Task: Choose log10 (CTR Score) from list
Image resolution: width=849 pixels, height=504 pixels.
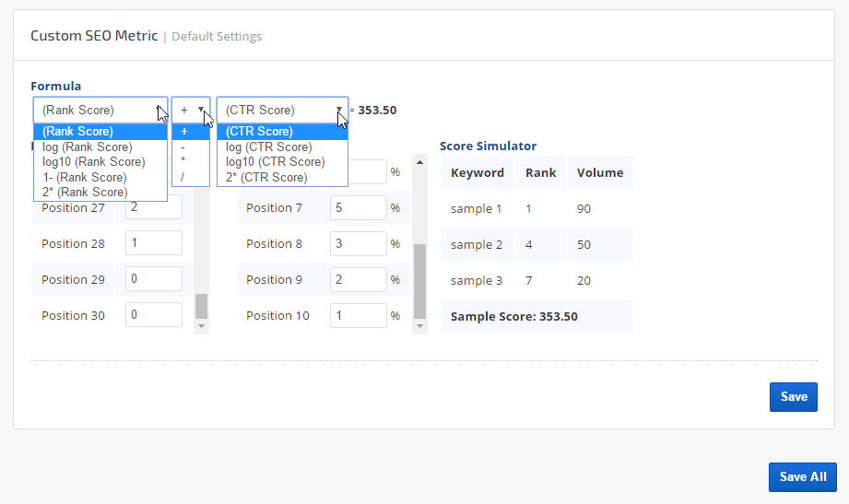Action: tap(275, 162)
